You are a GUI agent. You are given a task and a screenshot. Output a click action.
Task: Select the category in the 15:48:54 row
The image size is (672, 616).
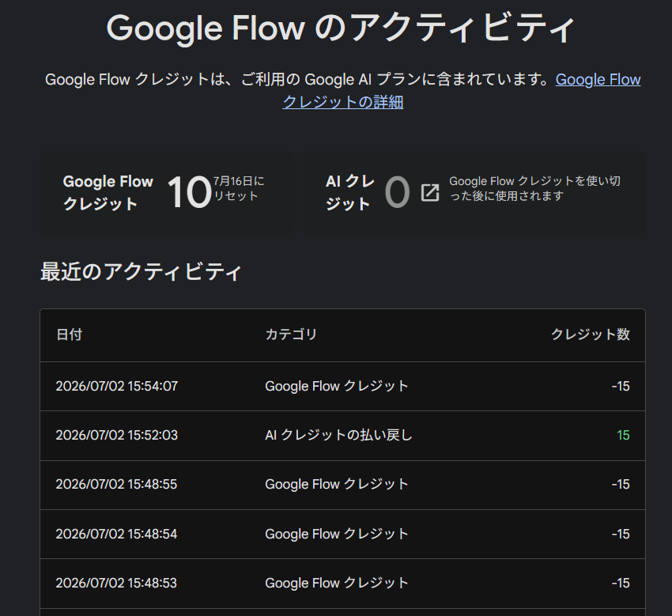337,534
